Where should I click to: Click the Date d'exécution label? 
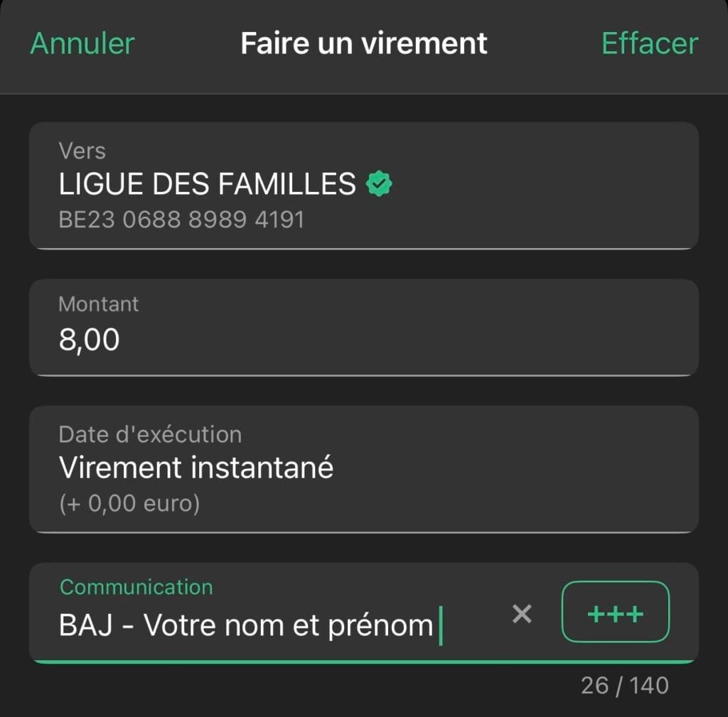150,434
